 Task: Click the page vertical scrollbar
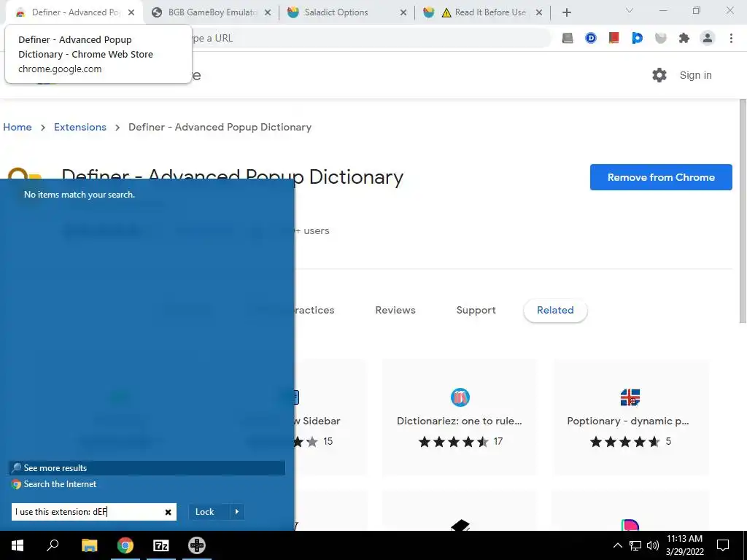(x=743, y=212)
